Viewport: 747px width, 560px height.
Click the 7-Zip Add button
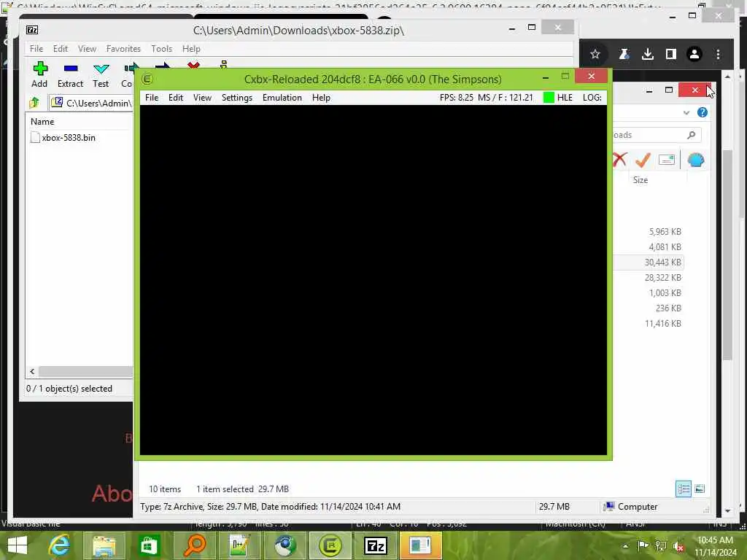pyautogui.click(x=39, y=75)
